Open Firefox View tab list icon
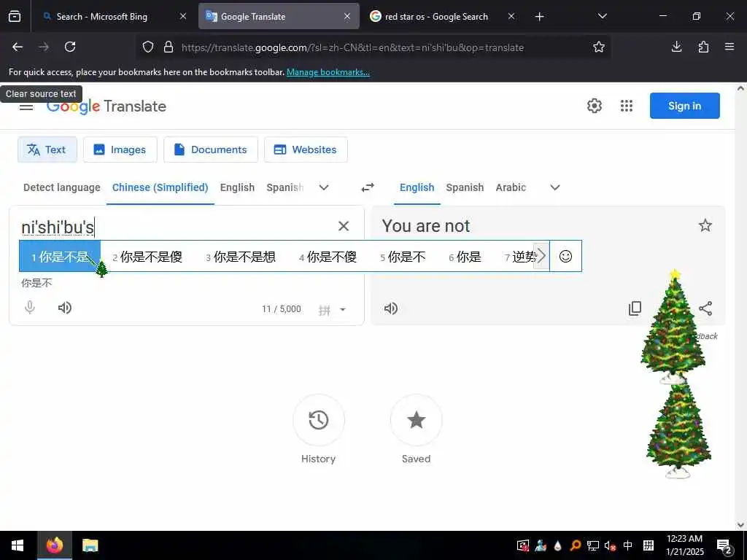The width and height of the screenshot is (747, 560). (15, 16)
